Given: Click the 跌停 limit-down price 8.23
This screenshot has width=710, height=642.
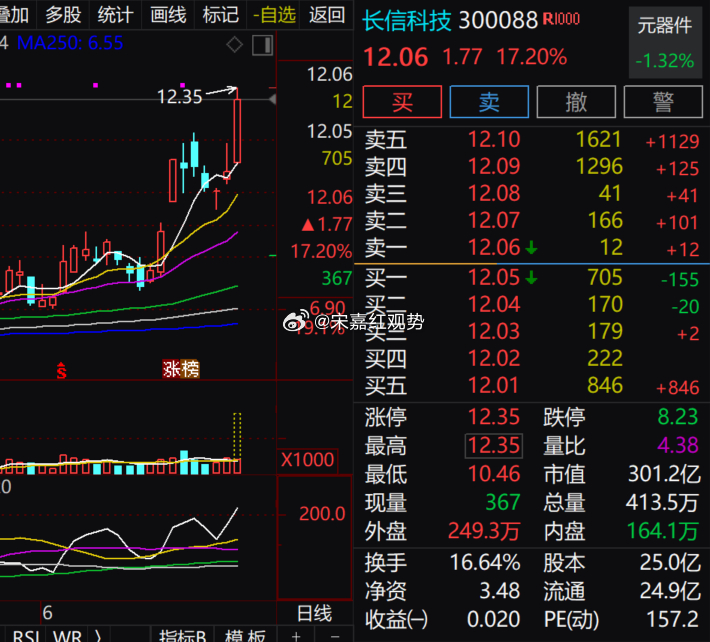Looking at the screenshot, I should click(677, 417).
